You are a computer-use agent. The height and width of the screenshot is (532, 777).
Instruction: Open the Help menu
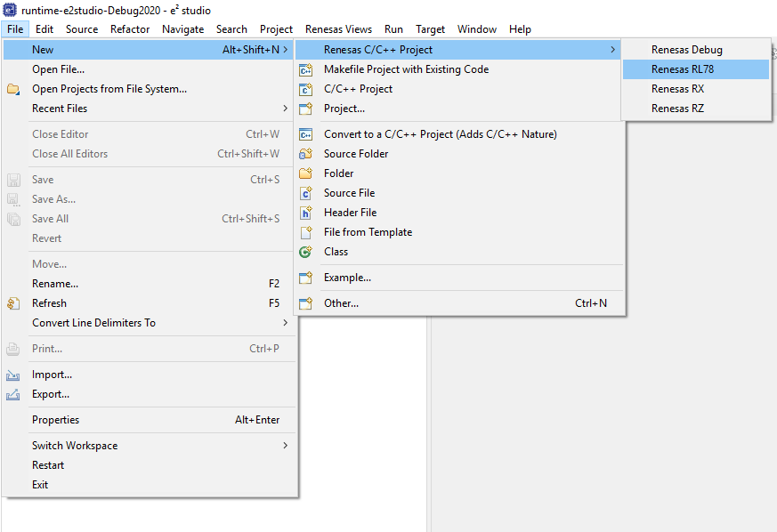tap(520, 29)
